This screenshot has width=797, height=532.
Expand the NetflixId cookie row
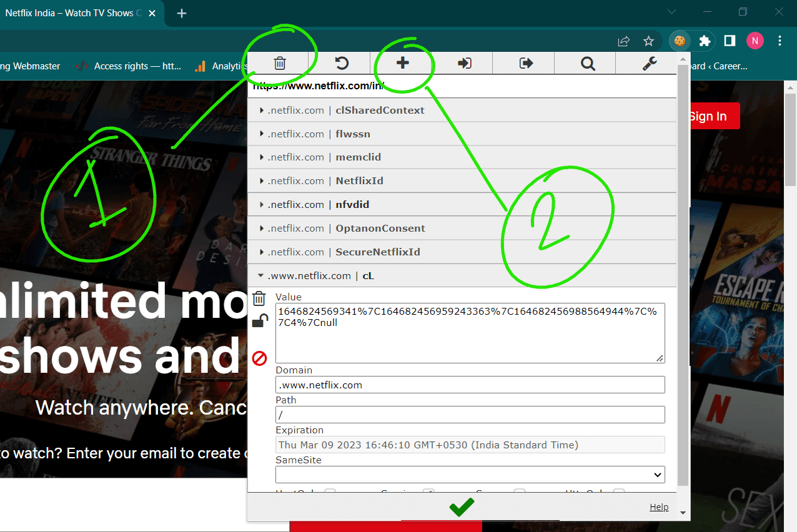click(462, 181)
